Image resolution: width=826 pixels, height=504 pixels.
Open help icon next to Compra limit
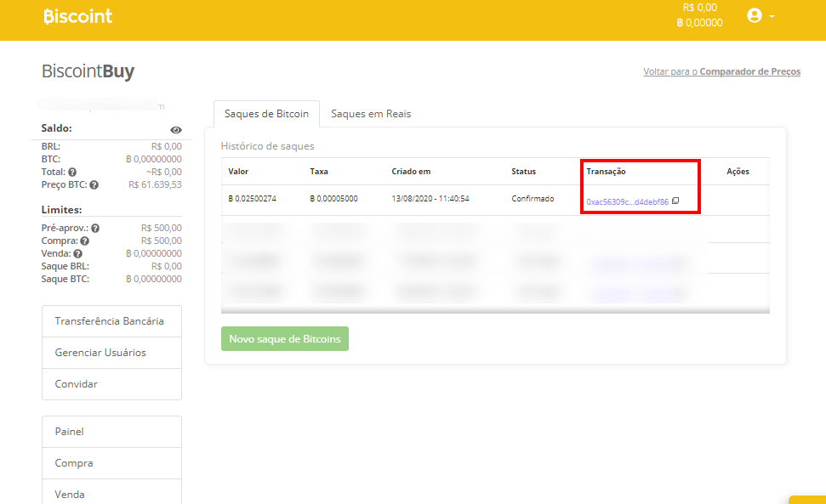pyautogui.click(x=84, y=241)
